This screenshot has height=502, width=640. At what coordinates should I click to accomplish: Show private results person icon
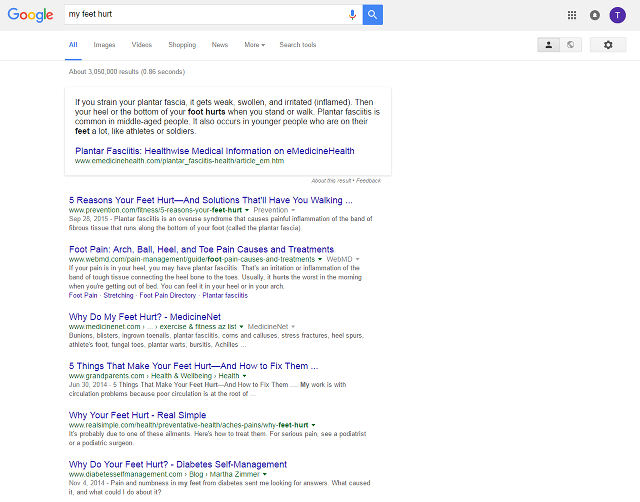(549, 45)
